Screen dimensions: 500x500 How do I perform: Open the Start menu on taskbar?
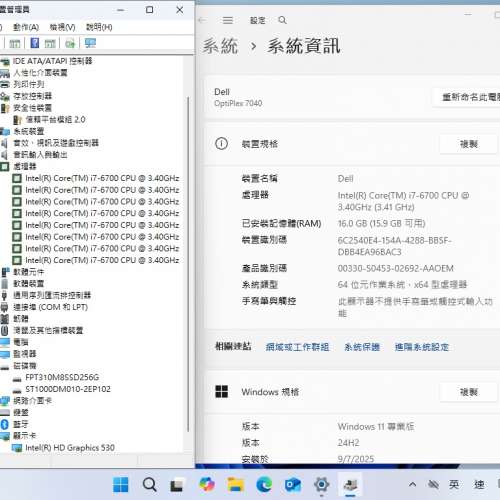point(121,484)
